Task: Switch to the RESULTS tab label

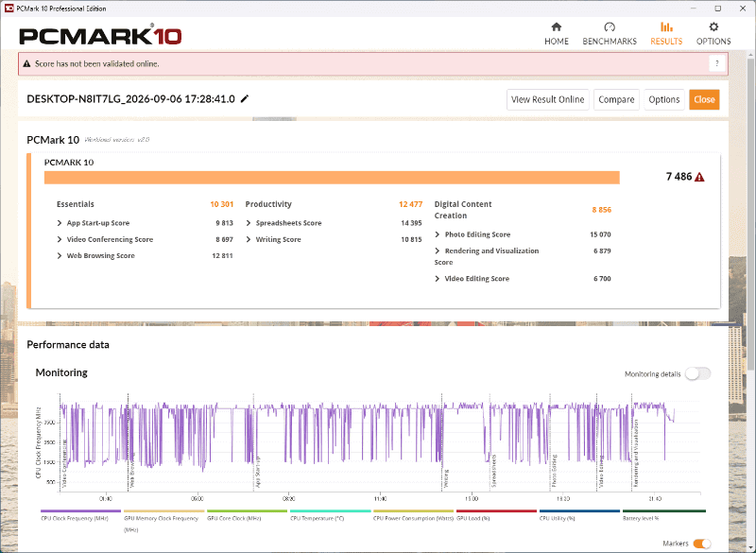Action: point(666,42)
